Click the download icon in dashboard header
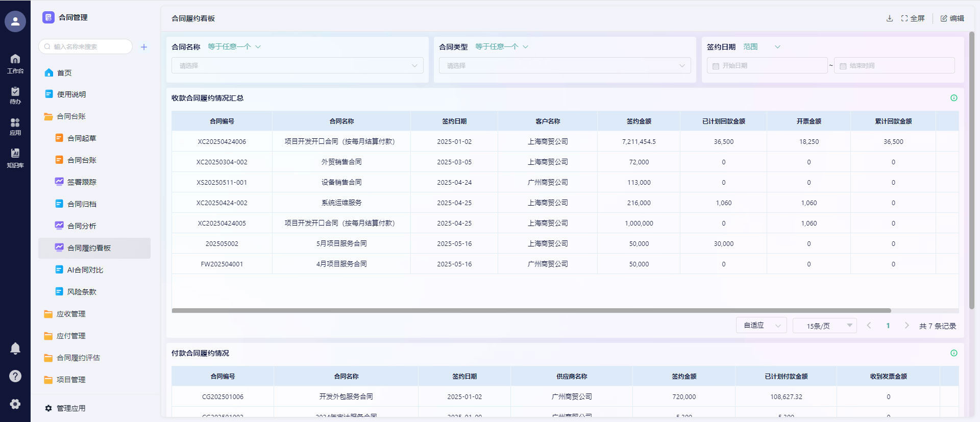This screenshot has width=980, height=422. pyautogui.click(x=889, y=18)
